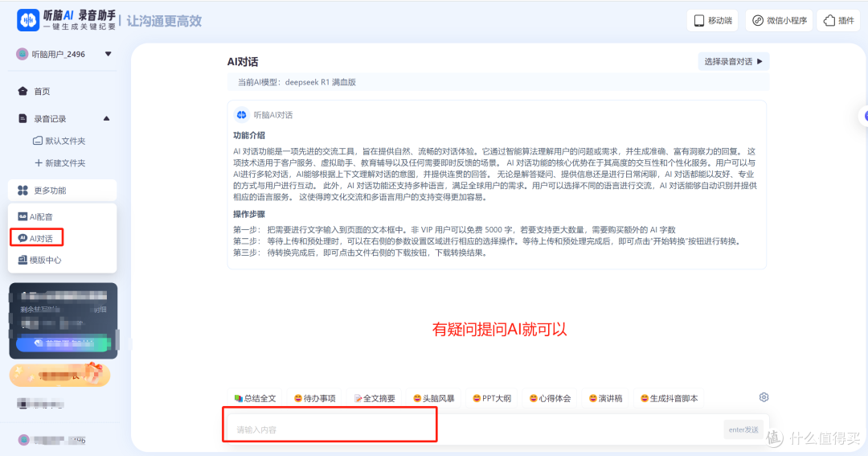
Task: Click the enter发送 send button
Action: (743, 429)
